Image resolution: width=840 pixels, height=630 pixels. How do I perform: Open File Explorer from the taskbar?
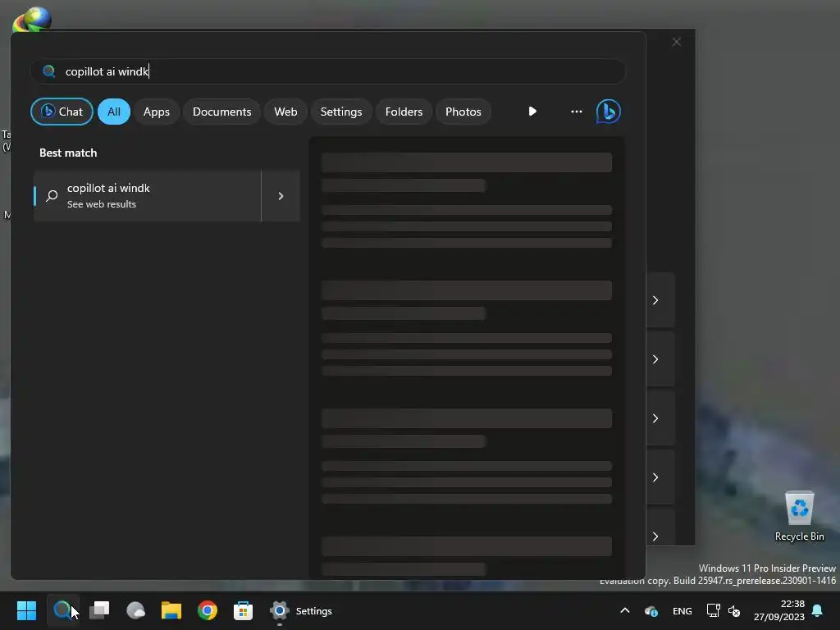click(171, 610)
